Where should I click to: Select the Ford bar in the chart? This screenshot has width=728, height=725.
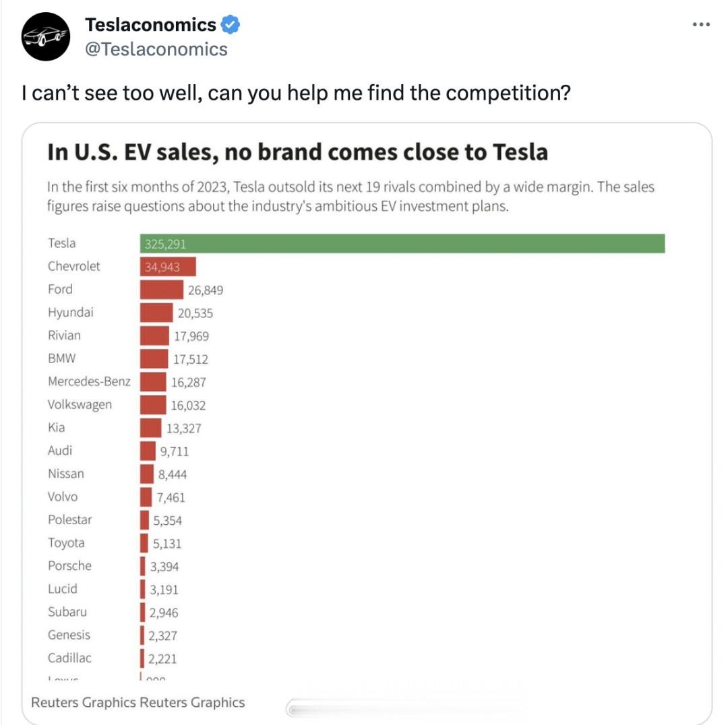pos(162,290)
